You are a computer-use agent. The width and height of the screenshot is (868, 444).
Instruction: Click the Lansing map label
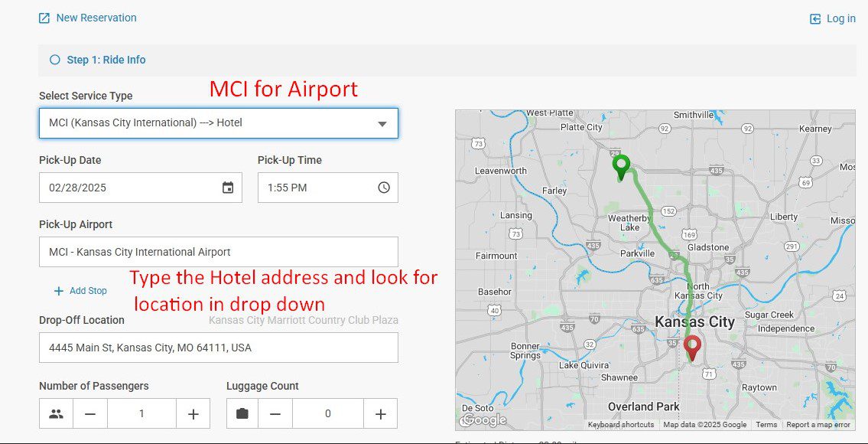[516, 215]
